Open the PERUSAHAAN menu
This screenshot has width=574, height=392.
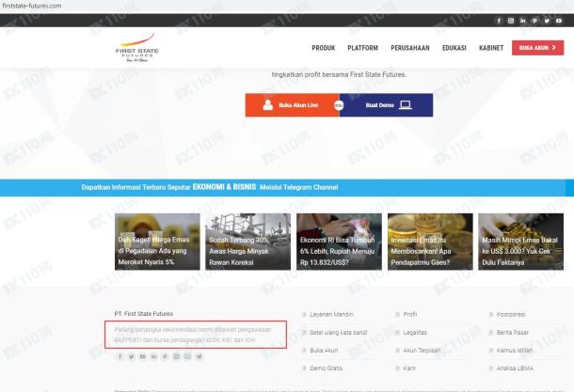[x=410, y=48]
